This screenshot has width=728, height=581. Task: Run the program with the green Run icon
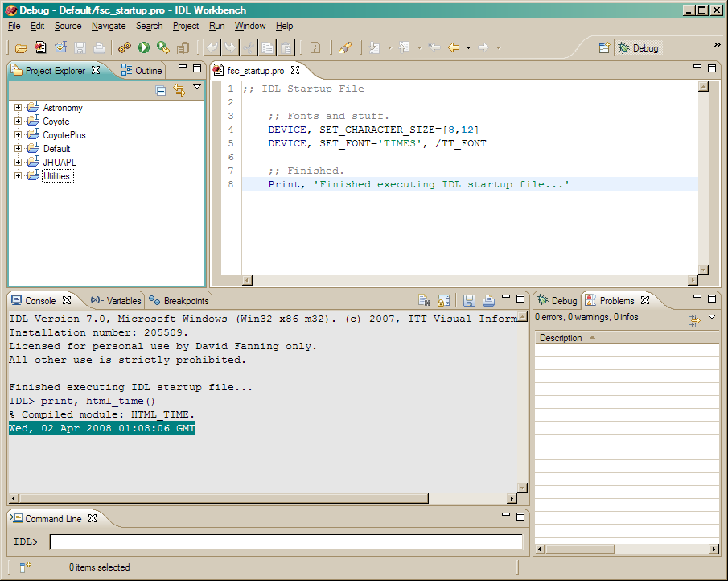coord(142,47)
